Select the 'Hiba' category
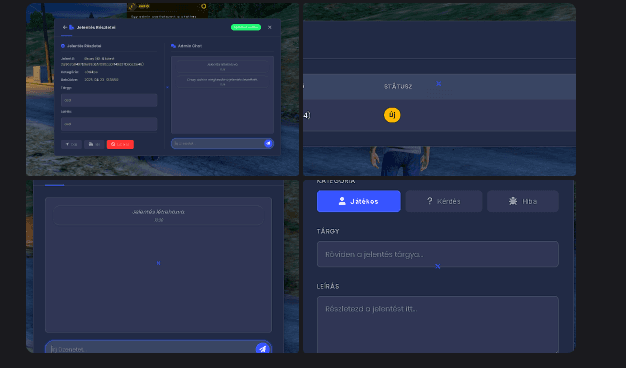Screen dimensions: 626x368 click(523, 201)
